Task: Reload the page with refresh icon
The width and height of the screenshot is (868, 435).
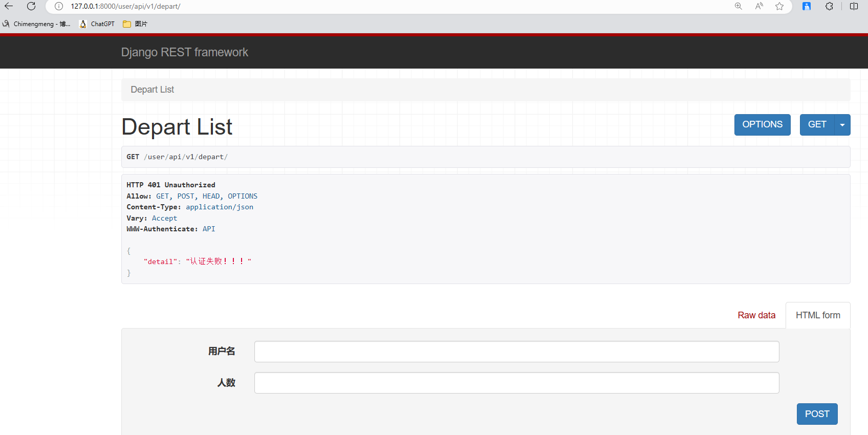Action: [31, 6]
